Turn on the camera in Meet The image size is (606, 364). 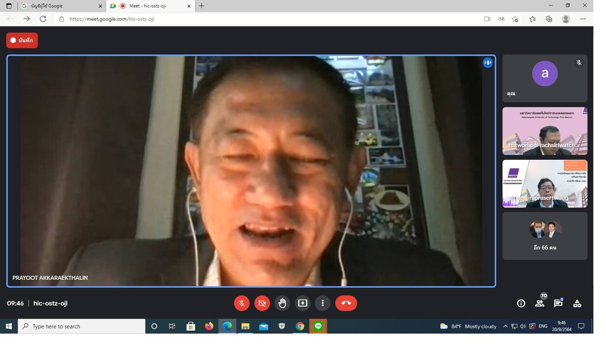pyautogui.click(x=262, y=303)
